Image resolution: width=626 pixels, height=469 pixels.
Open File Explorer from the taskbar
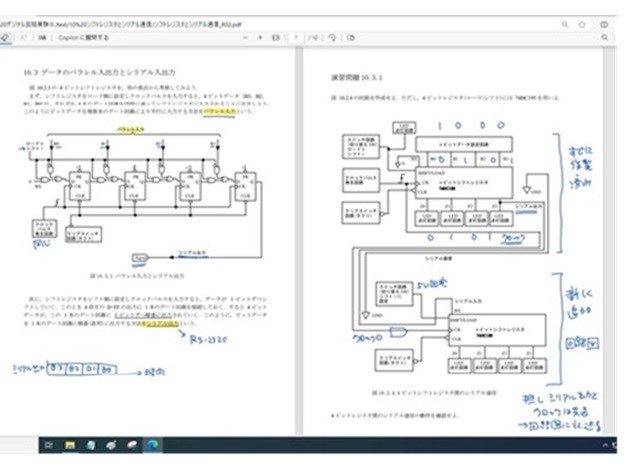[70, 445]
